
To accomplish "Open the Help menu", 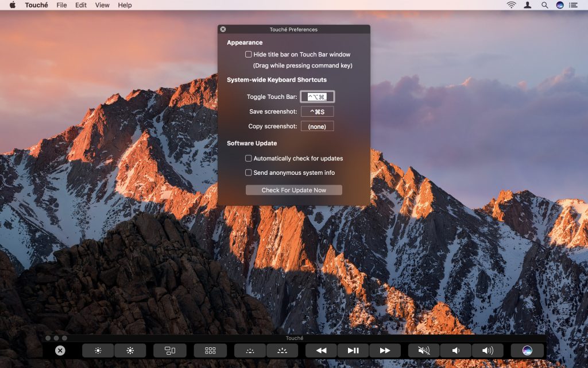I will click(125, 5).
